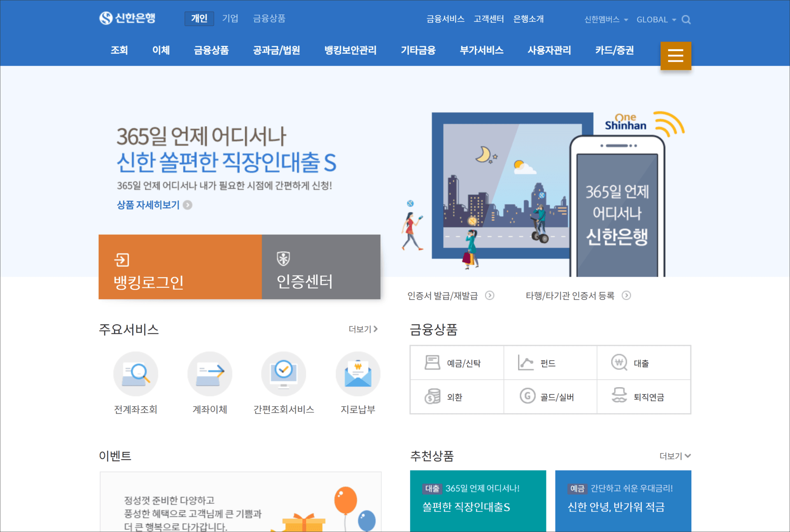Select the 기업 tab

230,19
